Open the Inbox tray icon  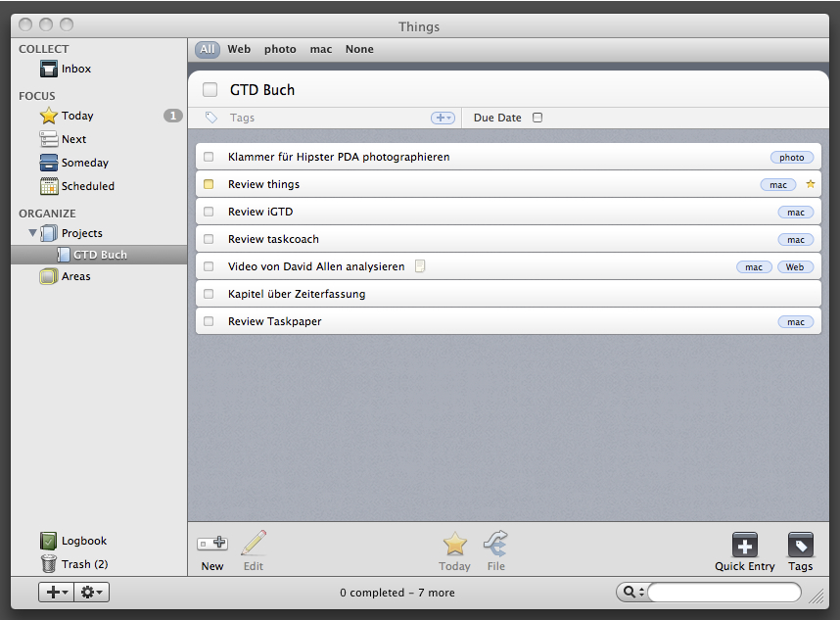point(49,69)
